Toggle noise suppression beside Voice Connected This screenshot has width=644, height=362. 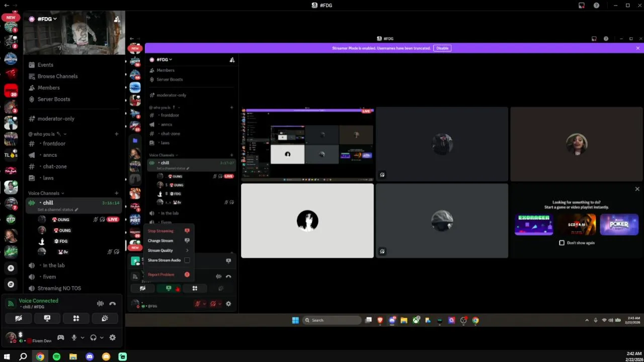click(x=100, y=304)
